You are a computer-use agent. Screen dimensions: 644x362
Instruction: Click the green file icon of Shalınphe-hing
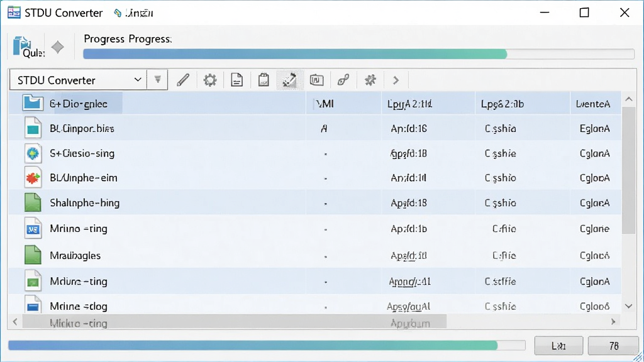click(33, 202)
